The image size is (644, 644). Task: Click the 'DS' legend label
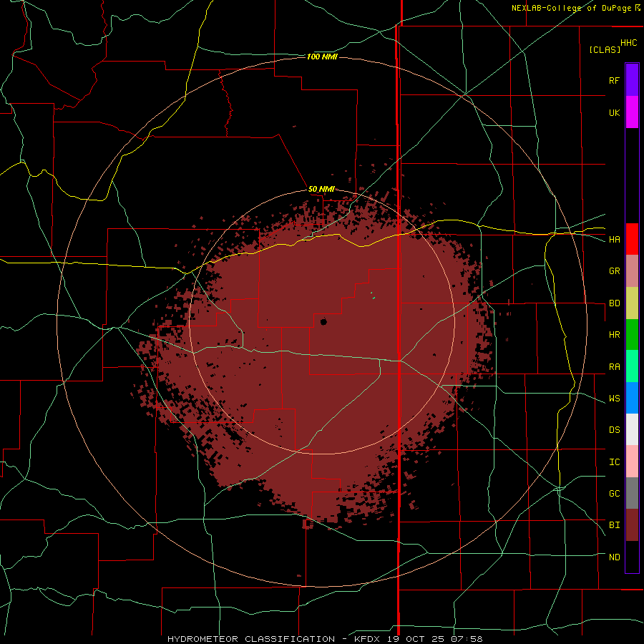614,430
